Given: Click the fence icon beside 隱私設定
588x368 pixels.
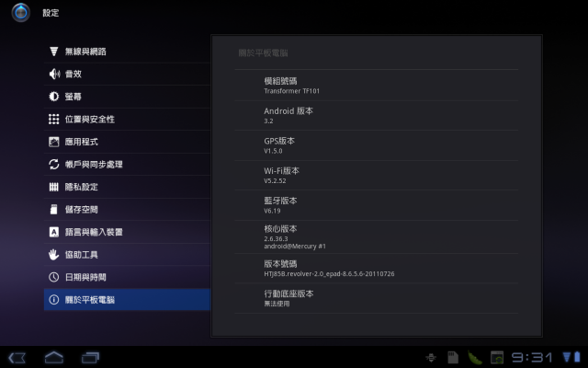Looking at the screenshot, I should [54, 187].
